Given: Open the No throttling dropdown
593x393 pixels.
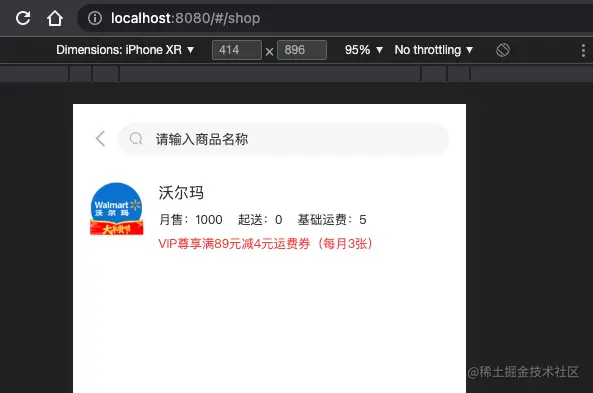Looking at the screenshot, I should 434,50.
